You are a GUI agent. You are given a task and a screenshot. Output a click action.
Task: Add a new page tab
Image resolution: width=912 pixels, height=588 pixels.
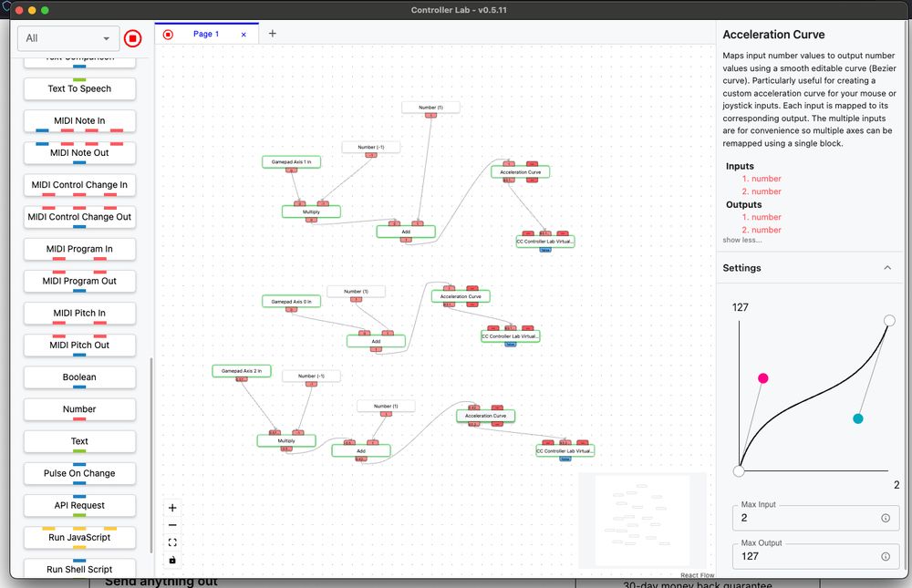click(x=272, y=33)
